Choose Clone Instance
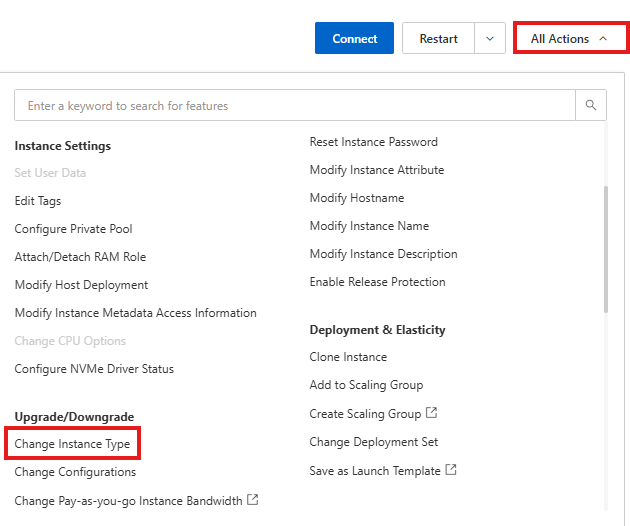The image size is (630, 526). 348,357
